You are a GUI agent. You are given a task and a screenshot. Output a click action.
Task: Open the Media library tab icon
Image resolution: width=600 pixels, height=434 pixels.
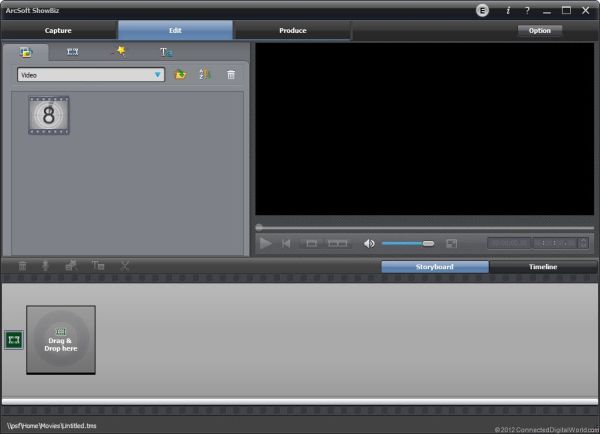[26, 52]
